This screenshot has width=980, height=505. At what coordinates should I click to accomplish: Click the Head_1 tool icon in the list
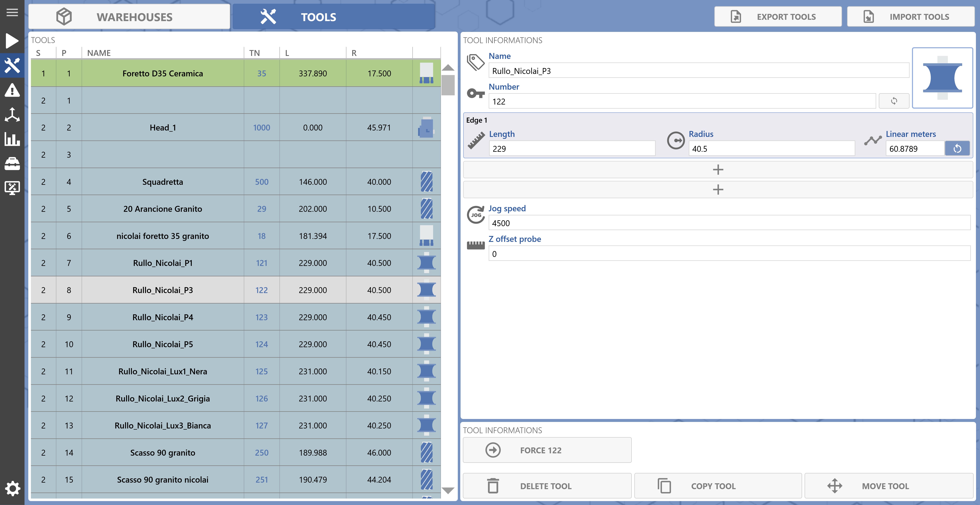[x=426, y=128]
